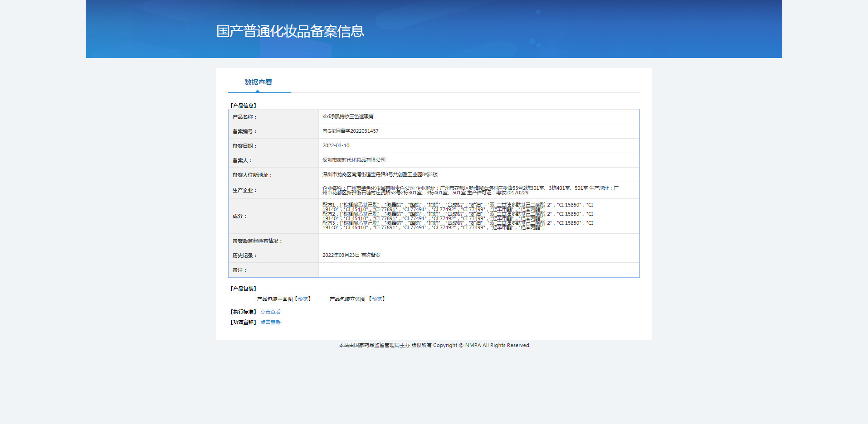
Task: Click the product name value xixi净肌持妆三色遮瑕膏
Action: 348,117
